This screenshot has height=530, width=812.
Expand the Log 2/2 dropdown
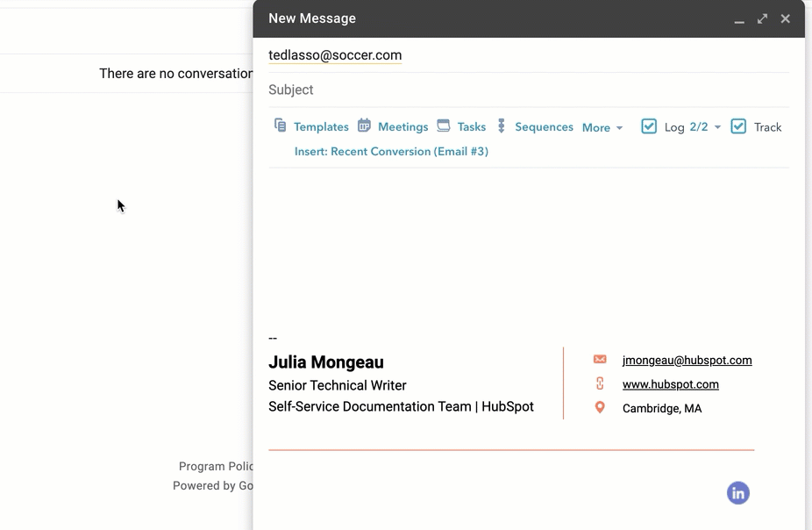pyautogui.click(x=716, y=125)
